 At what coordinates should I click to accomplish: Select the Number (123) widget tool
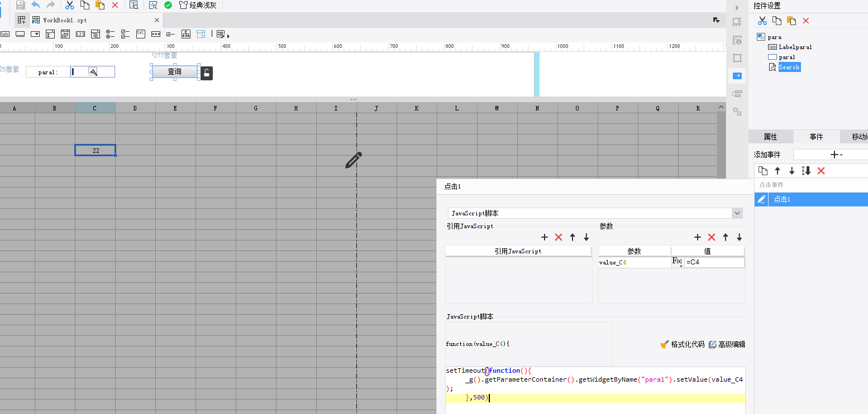(80, 34)
